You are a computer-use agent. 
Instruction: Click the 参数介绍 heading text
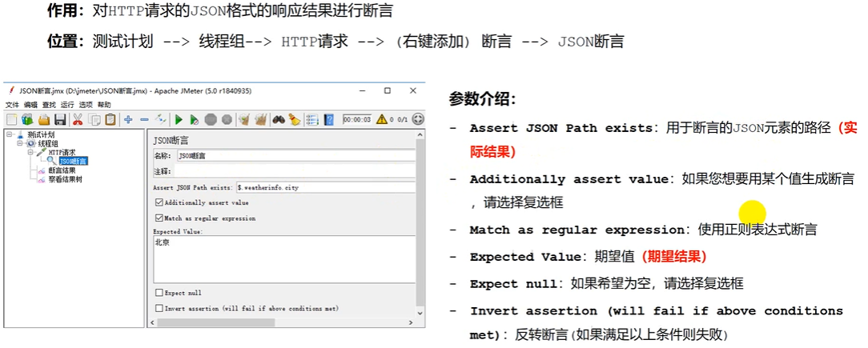482,99
